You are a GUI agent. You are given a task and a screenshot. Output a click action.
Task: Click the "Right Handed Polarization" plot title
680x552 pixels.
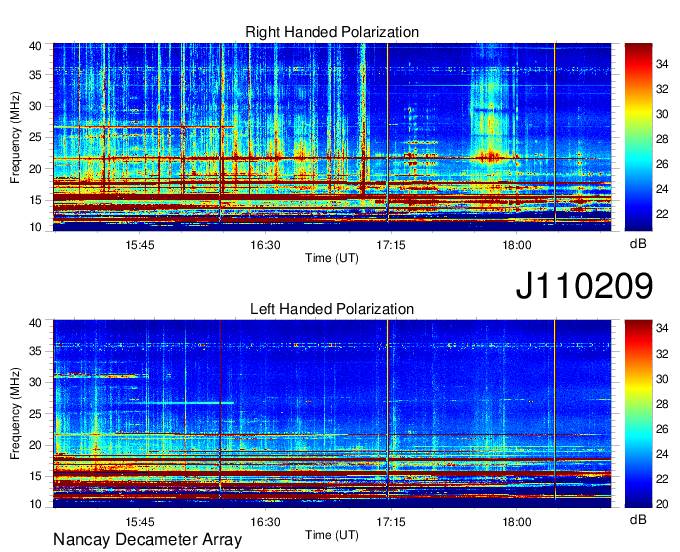point(332,32)
